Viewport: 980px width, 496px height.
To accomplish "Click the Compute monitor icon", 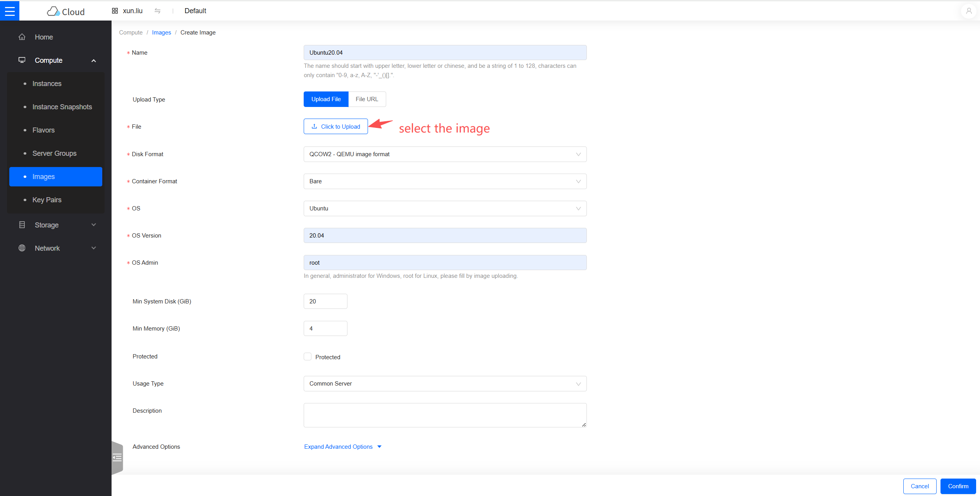I will click(22, 60).
